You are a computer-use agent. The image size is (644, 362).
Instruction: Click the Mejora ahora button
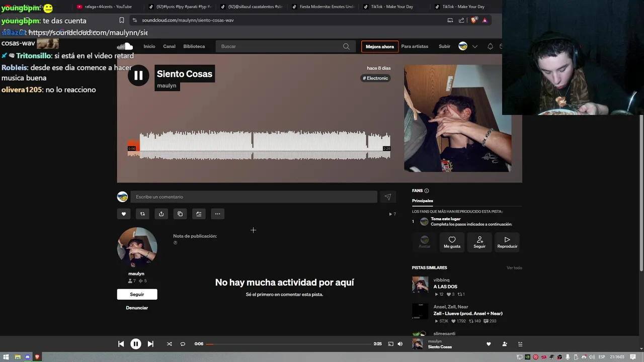(x=380, y=47)
